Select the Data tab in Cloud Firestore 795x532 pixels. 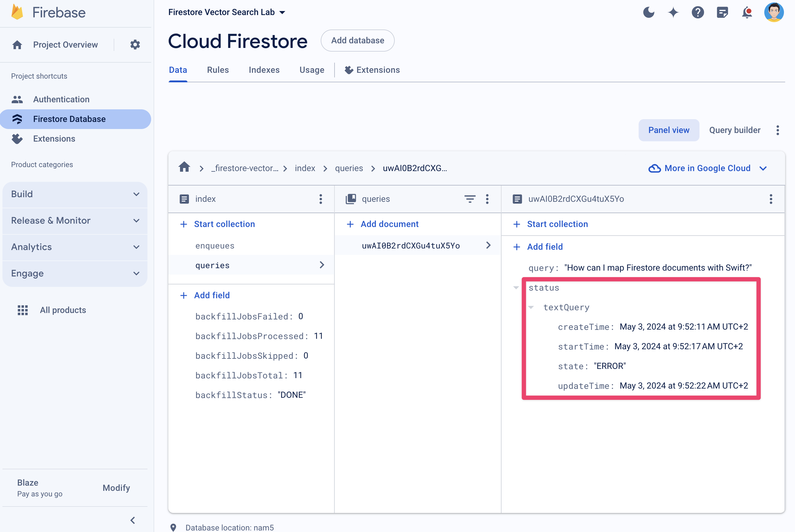coord(178,70)
